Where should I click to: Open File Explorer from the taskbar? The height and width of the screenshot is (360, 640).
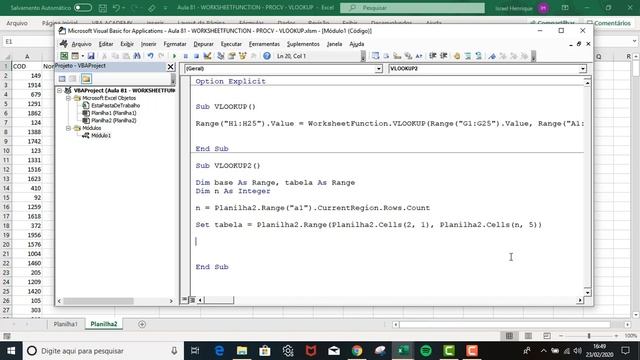242,351
